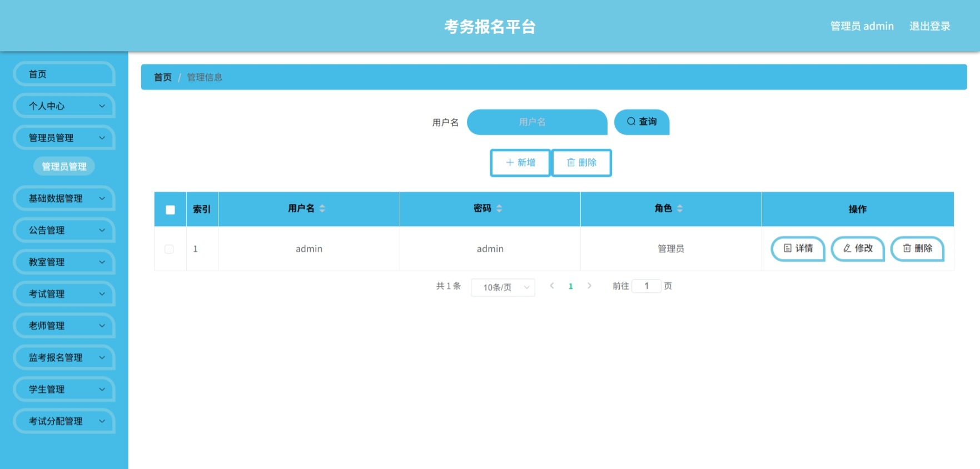
Task: Expand the 个人中心 sidebar menu
Action: point(64,106)
